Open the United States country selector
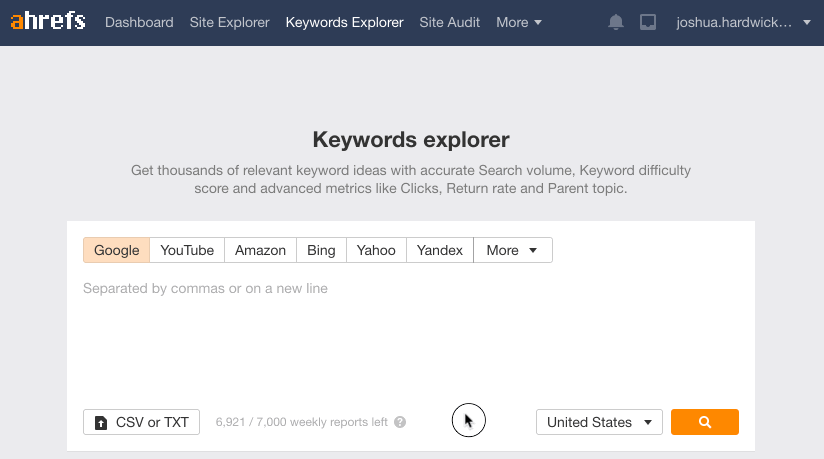Image resolution: width=824 pixels, height=459 pixels. pyautogui.click(x=599, y=422)
